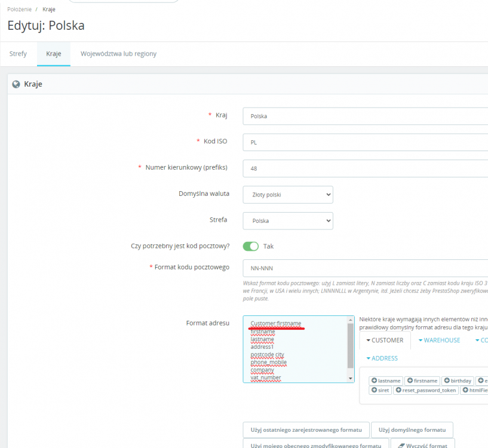
Task: Add the lastname field tag
Action: point(386,381)
